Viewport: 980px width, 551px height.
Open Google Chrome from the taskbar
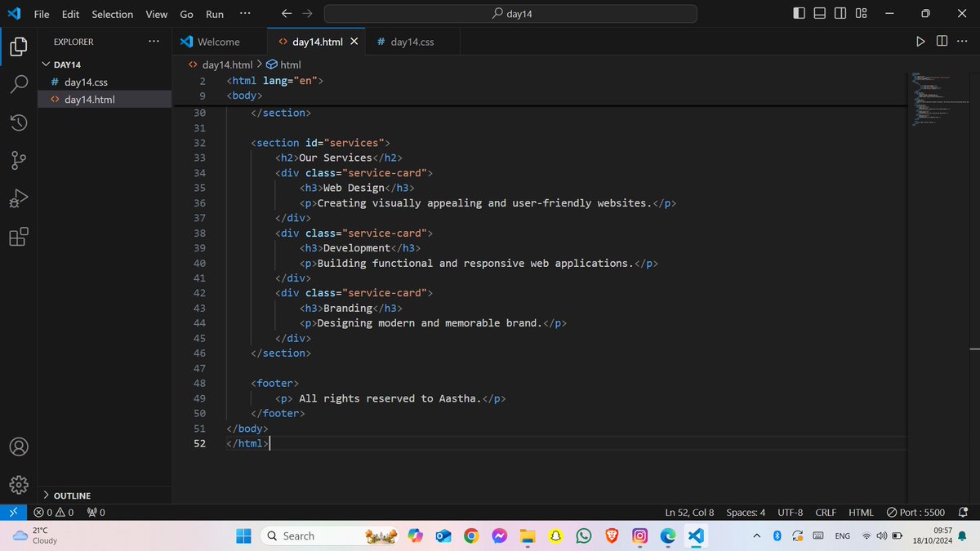pos(470,535)
